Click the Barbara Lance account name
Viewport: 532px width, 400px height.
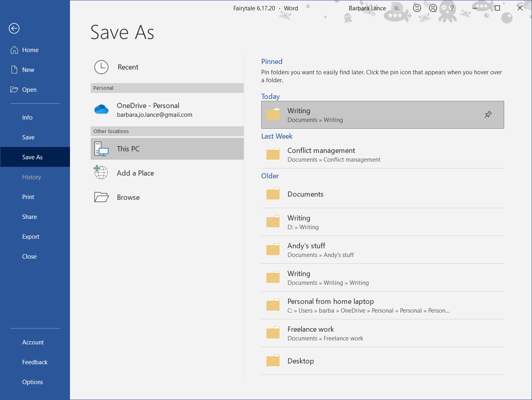[367, 8]
